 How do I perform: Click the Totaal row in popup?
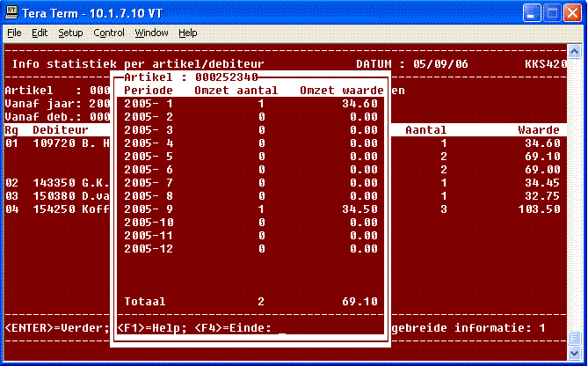point(145,301)
